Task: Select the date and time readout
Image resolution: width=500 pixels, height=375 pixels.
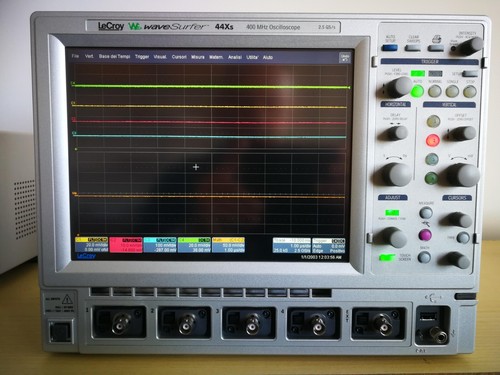Action: point(321,257)
